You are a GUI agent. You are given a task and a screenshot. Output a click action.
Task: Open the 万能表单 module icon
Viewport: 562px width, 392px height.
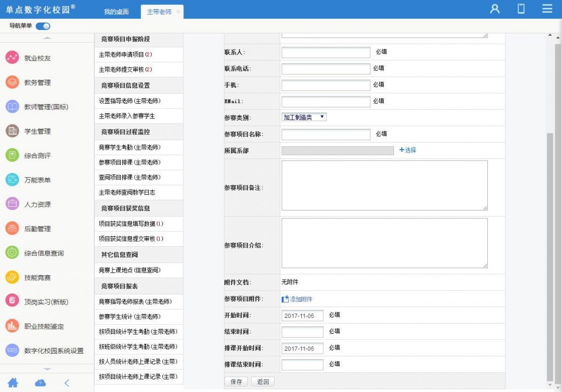click(12, 179)
